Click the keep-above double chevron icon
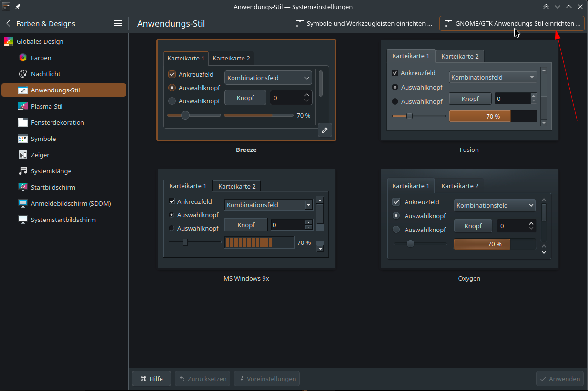Viewport: 588px width, 391px height. click(x=546, y=7)
